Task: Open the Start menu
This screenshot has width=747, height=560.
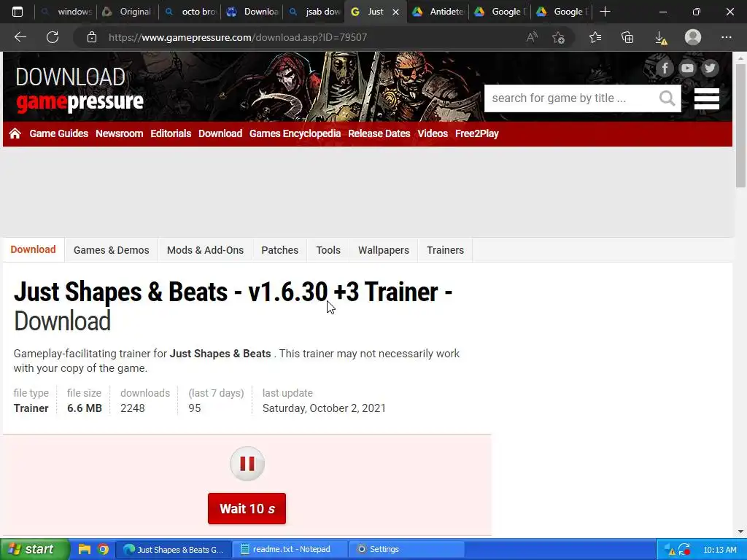Action: click(34, 549)
